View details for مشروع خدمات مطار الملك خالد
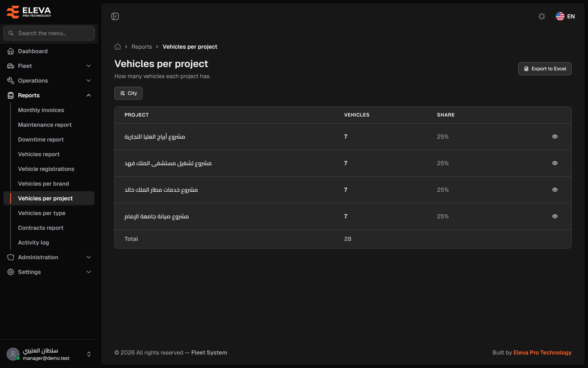This screenshot has height=368, width=588. click(x=555, y=190)
